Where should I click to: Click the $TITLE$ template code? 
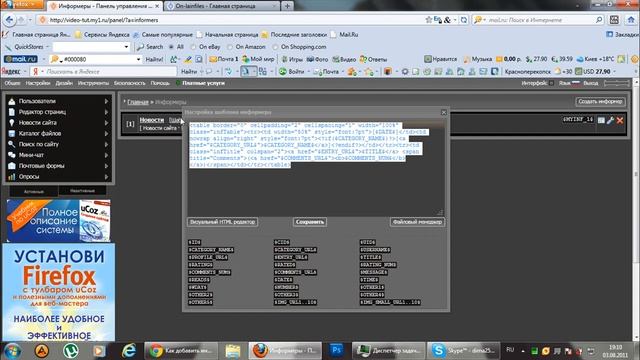point(371,258)
